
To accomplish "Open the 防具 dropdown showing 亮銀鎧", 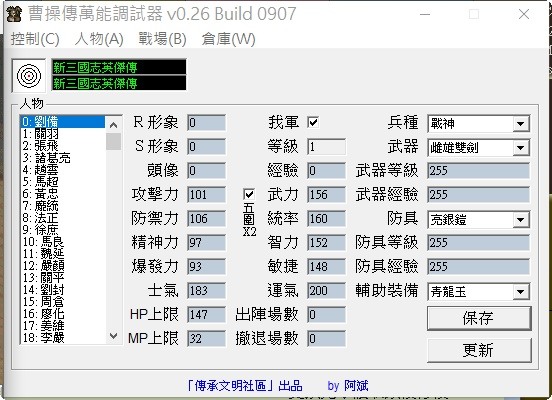I will 479,220.
